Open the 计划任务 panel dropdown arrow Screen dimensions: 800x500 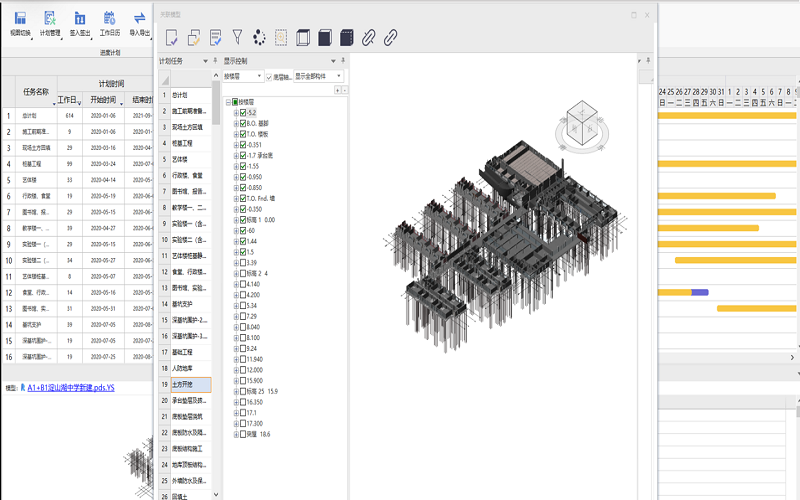pos(205,61)
